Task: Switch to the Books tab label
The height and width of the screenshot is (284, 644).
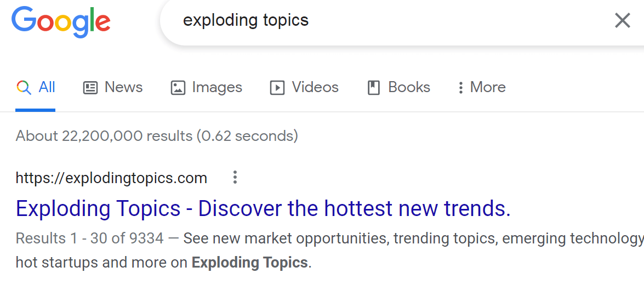Action: tap(409, 87)
